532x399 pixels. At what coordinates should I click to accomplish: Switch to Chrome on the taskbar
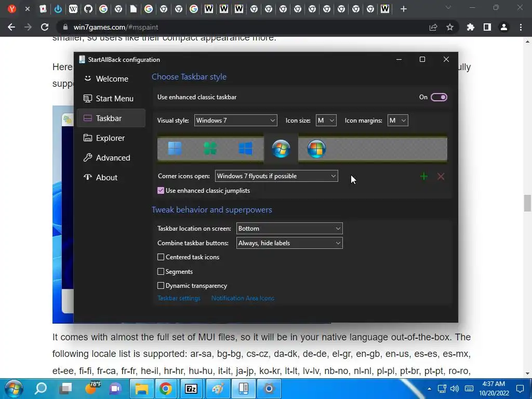click(x=166, y=389)
